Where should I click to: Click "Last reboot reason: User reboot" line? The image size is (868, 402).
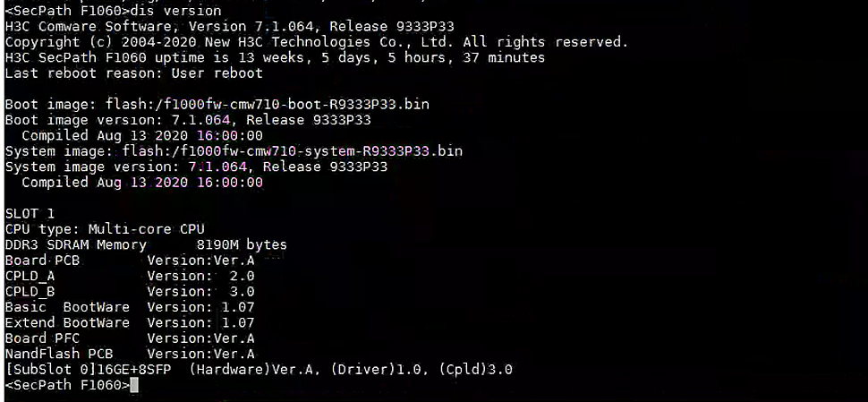pos(134,73)
